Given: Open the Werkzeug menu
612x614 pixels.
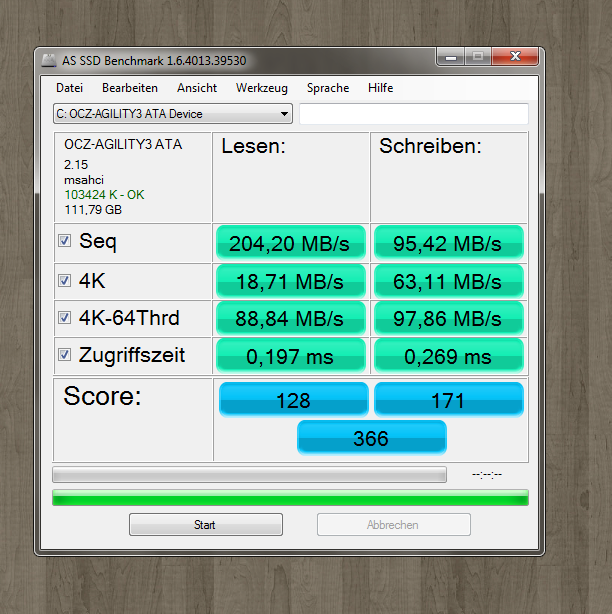Looking at the screenshot, I should pyautogui.click(x=262, y=88).
